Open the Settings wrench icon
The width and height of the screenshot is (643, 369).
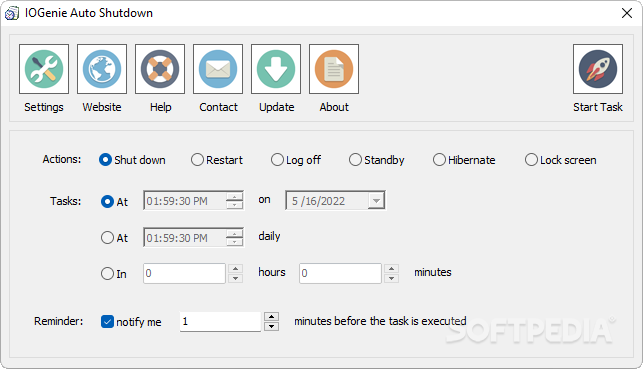click(x=44, y=69)
